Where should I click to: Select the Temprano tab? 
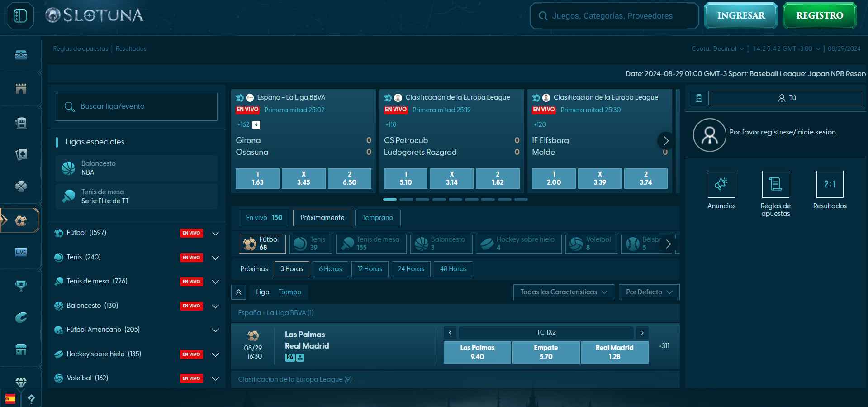[x=378, y=218]
